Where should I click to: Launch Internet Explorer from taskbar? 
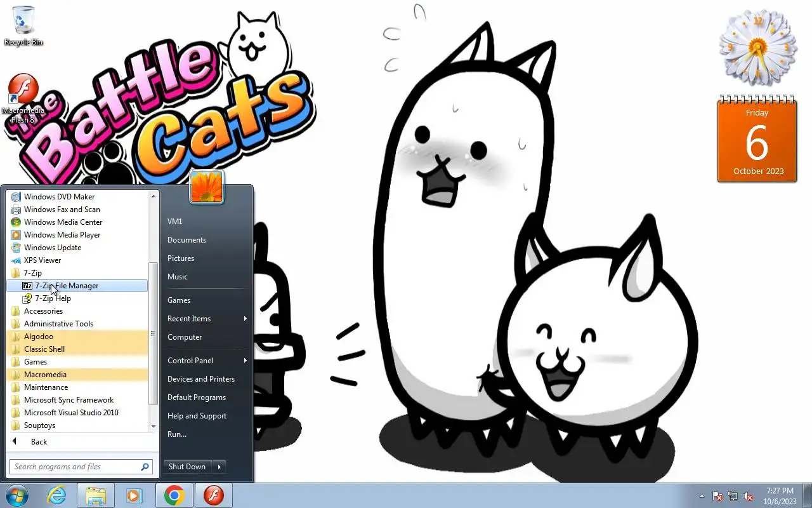click(x=57, y=495)
